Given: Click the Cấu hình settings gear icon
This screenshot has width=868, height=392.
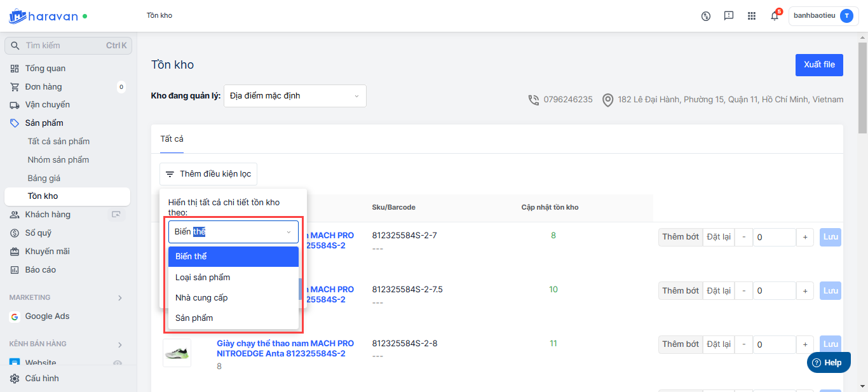Looking at the screenshot, I should click(15, 379).
